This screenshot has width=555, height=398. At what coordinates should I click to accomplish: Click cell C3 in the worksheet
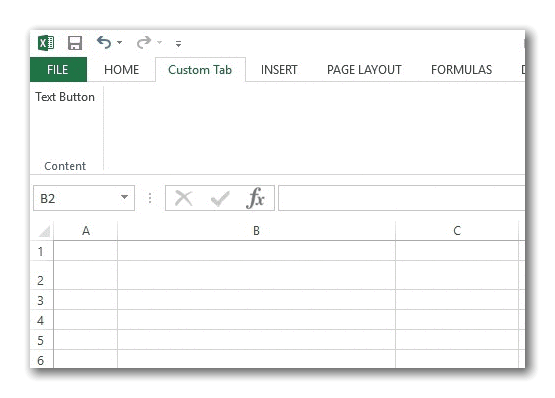[x=457, y=300]
